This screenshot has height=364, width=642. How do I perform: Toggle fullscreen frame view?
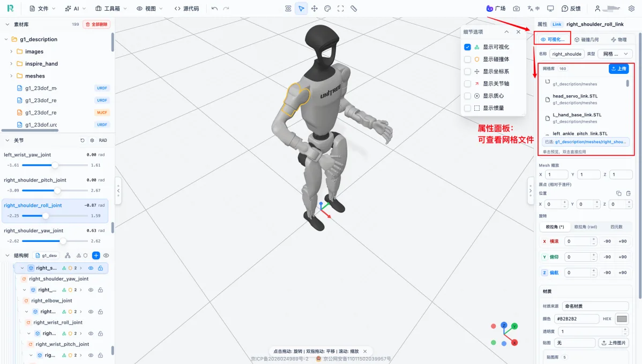(x=341, y=9)
